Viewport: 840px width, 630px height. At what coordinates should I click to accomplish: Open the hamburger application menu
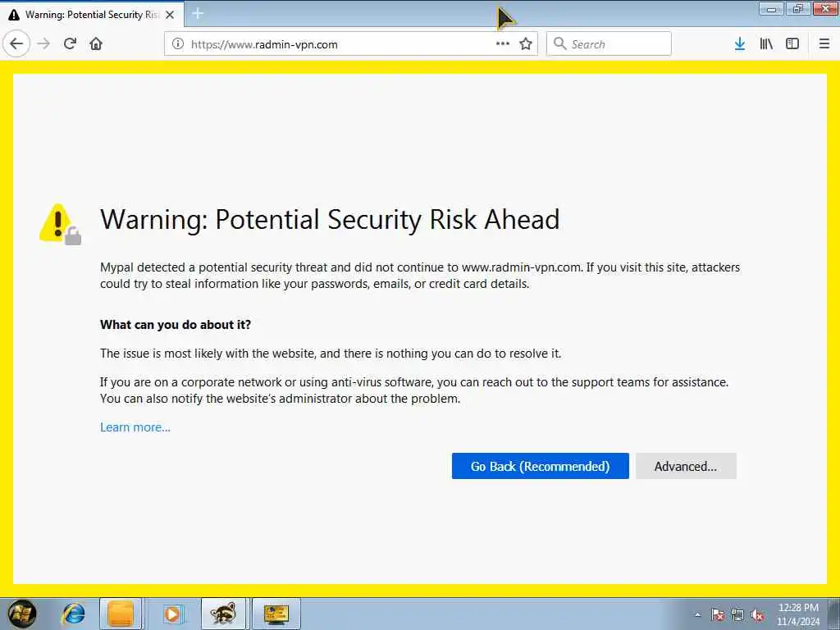[x=824, y=44]
